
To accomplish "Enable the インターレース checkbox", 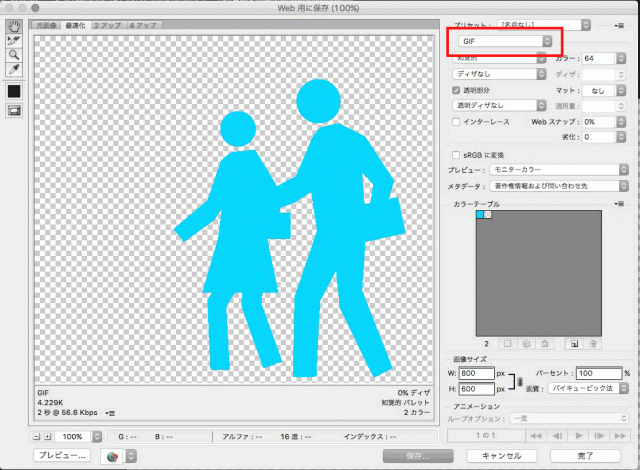I will pyautogui.click(x=456, y=121).
